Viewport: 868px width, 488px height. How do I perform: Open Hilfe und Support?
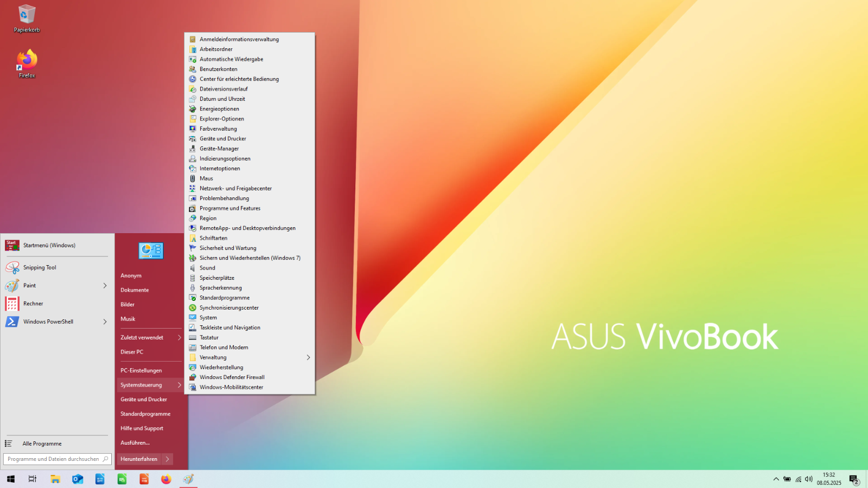click(150, 428)
